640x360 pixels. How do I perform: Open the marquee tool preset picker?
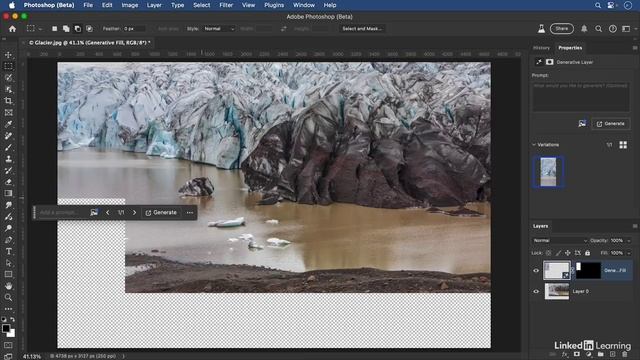pos(34,29)
